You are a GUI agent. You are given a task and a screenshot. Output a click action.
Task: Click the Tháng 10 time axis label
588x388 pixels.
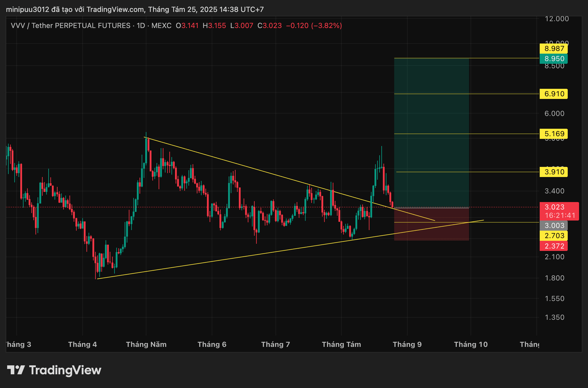(x=471, y=344)
